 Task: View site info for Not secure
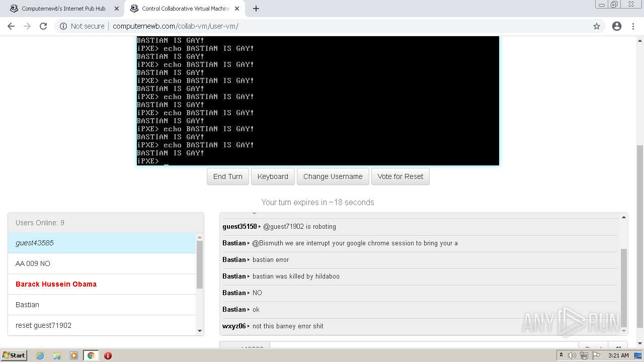click(x=82, y=26)
